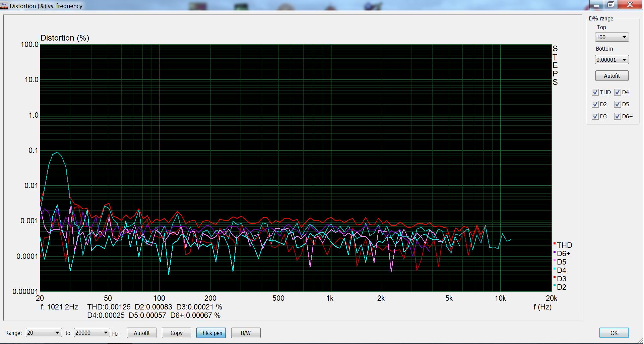The height and width of the screenshot is (344, 644).
Task: Click the Copy button
Action: coord(177,333)
